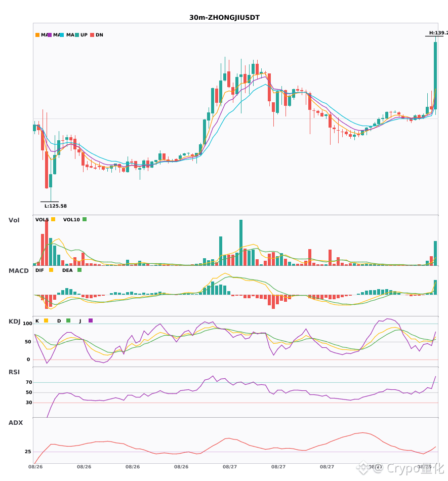Click the KDJ 0 axis value
Viewport: 448px width, 481px height.
(x=28, y=359)
